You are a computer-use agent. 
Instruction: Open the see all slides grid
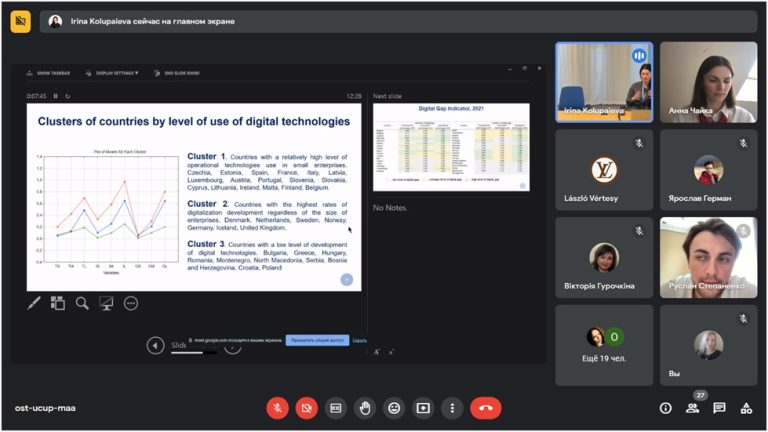(x=58, y=303)
